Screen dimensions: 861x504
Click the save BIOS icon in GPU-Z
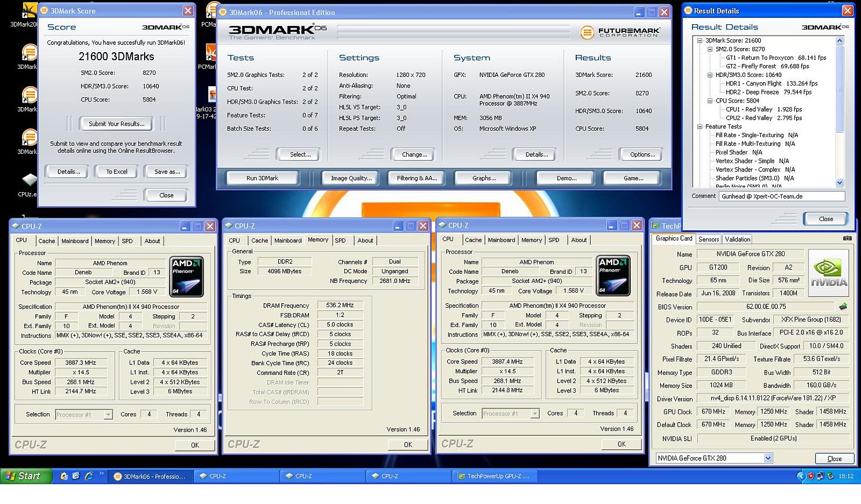843,306
